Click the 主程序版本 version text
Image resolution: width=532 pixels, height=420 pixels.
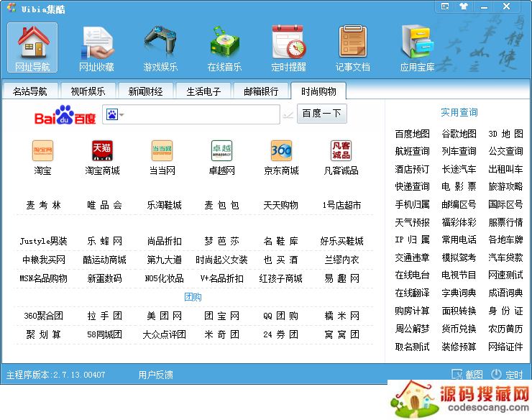point(55,375)
